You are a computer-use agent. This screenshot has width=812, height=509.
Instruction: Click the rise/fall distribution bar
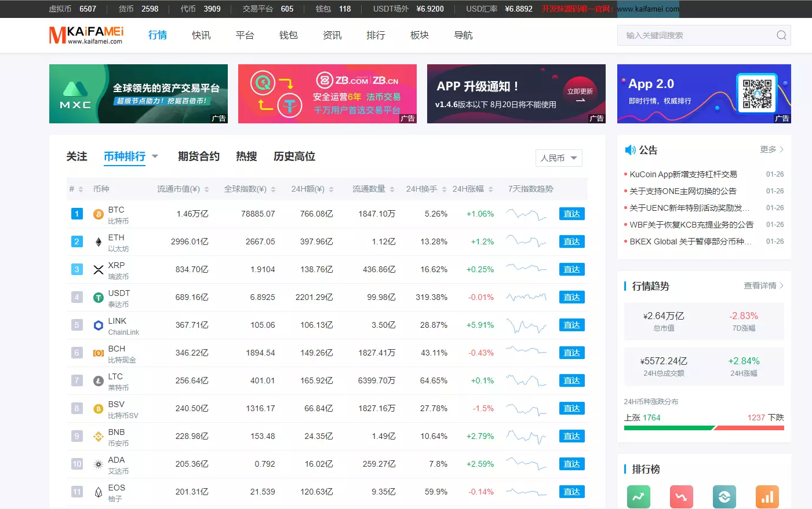pos(704,428)
